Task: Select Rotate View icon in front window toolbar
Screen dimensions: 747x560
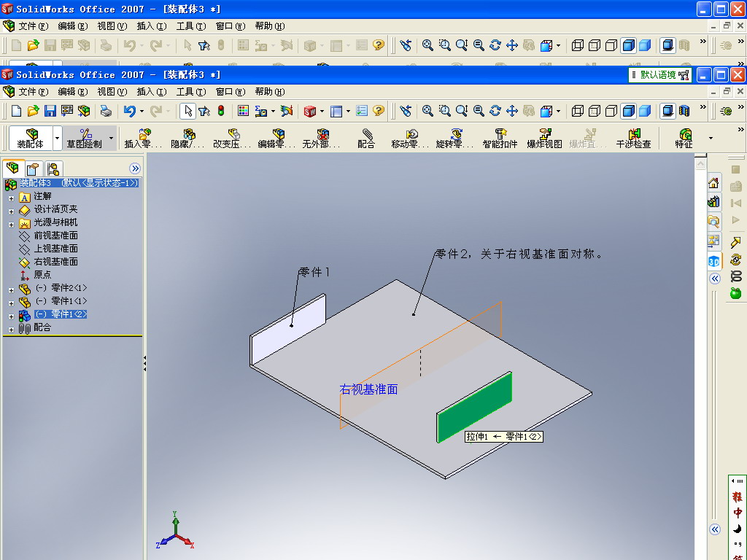Action: click(495, 111)
